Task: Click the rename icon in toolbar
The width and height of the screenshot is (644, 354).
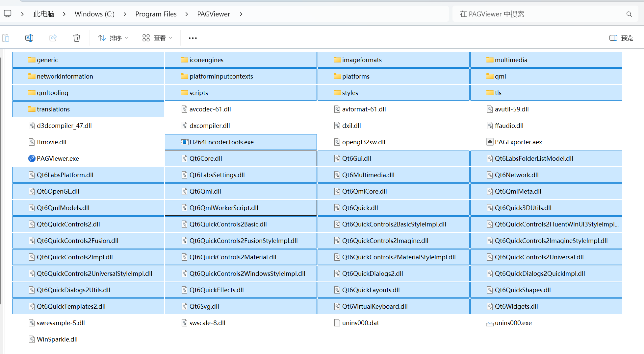Action: (x=29, y=38)
